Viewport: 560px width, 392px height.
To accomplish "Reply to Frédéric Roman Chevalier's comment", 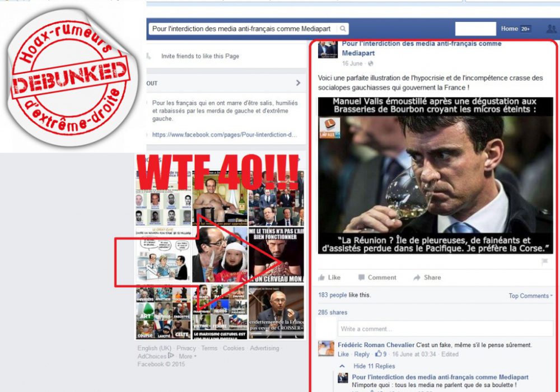I will (361, 354).
